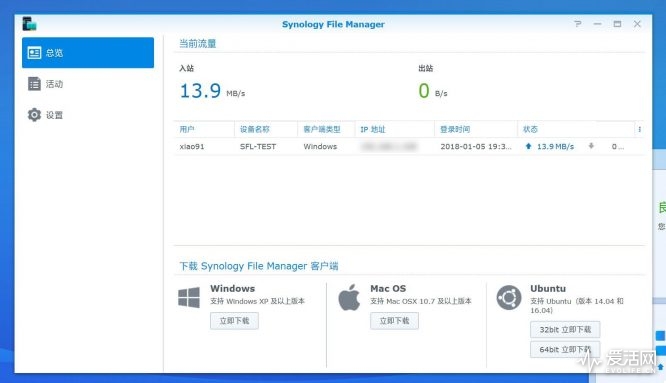
Task: Minimize the Synology File Manager window
Action: click(597, 24)
